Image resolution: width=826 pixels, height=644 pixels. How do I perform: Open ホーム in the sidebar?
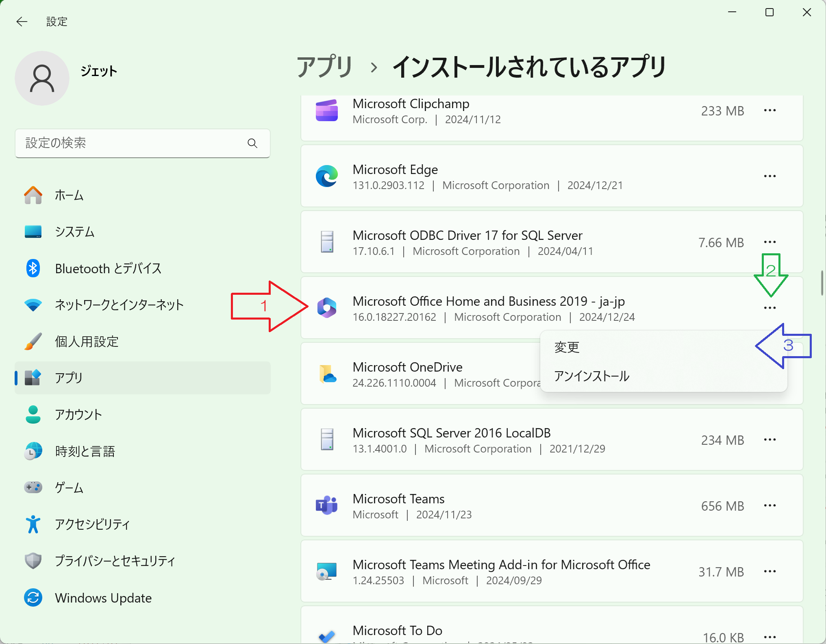pyautogui.click(x=143, y=195)
